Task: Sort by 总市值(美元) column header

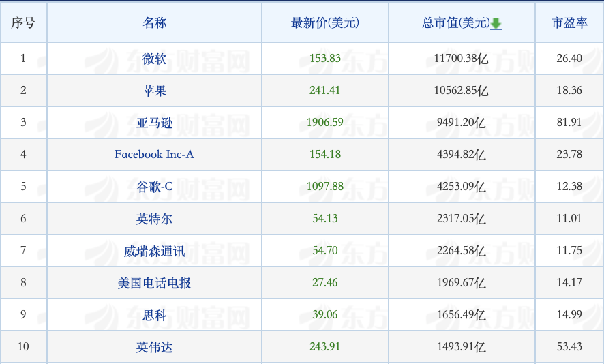Action: (x=455, y=22)
